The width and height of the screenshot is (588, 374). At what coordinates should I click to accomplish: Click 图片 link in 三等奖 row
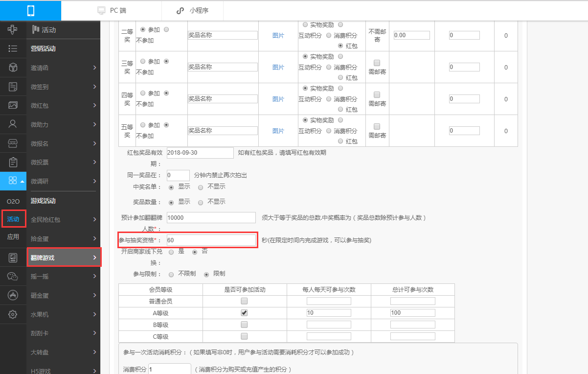pos(278,67)
